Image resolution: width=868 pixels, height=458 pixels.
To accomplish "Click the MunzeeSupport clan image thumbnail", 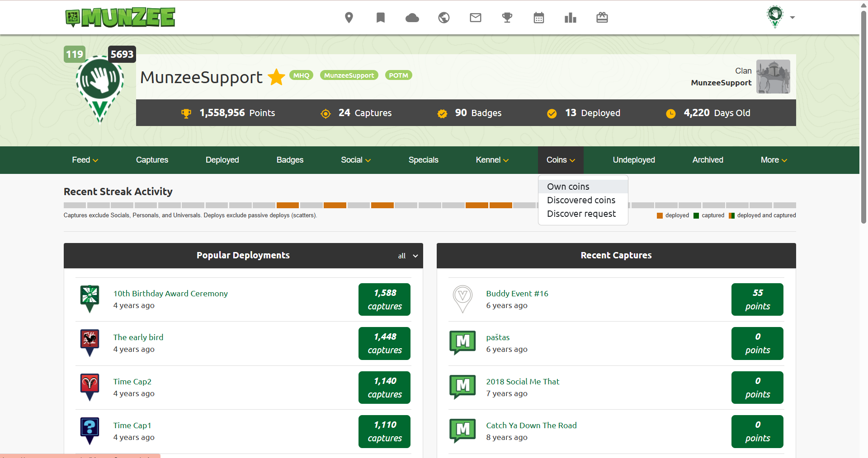I will [x=773, y=77].
